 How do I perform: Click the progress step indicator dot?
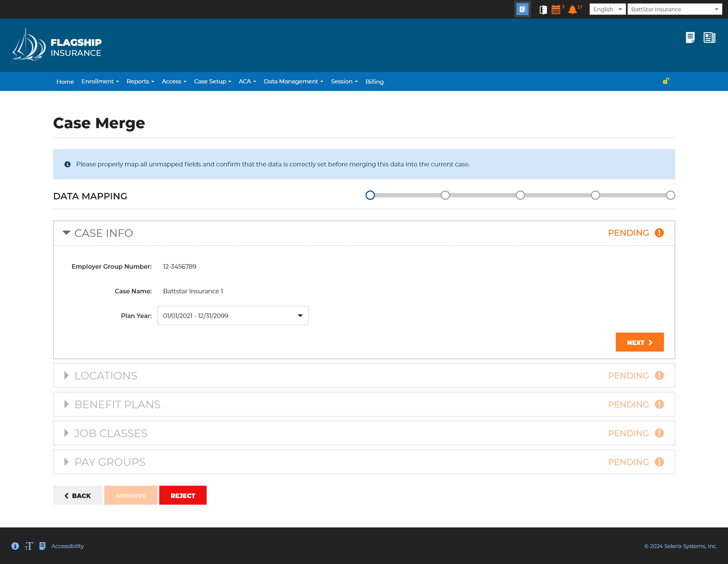(370, 195)
